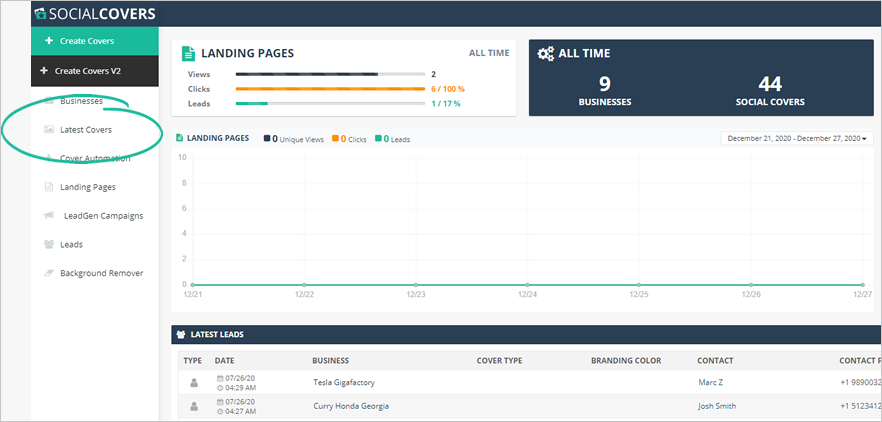882x422 pixels.
Task: Click the Background Remover eraser icon
Action: click(x=49, y=273)
